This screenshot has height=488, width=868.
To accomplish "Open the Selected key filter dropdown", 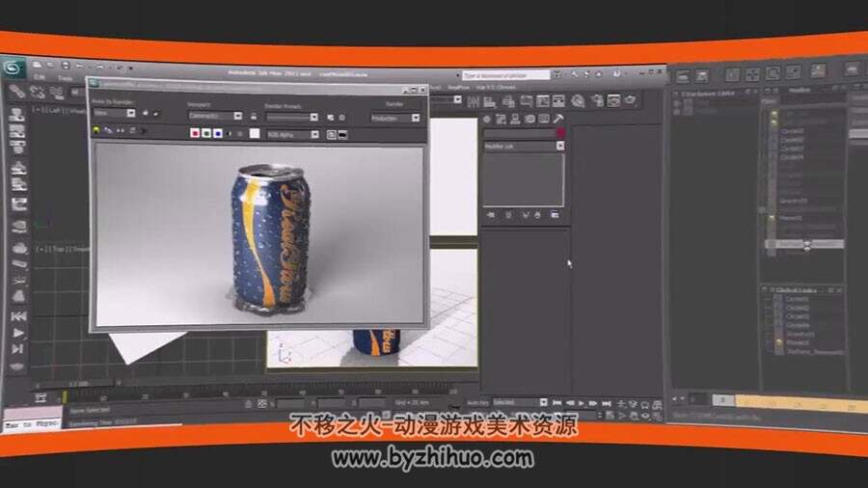I will pos(520,402).
